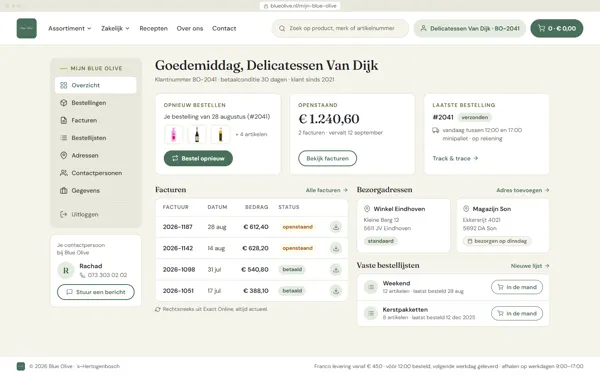This screenshot has width=600, height=376.
Task: Focus the product search field
Action: pyautogui.click(x=340, y=28)
